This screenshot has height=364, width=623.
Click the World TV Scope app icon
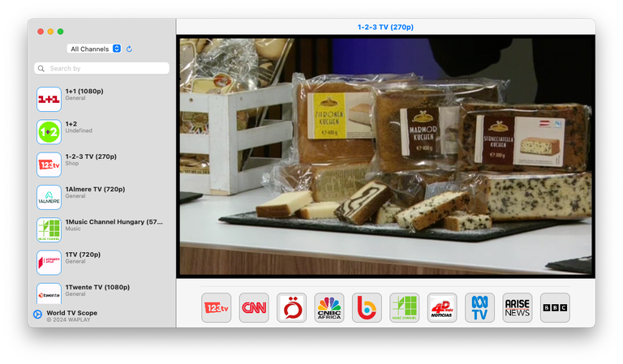pyautogui.click(x=37, y=315)
